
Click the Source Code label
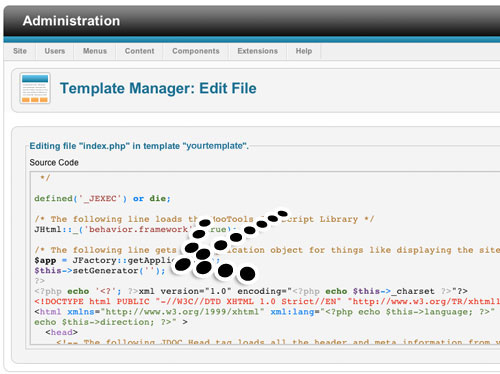[x=54, y=163]
